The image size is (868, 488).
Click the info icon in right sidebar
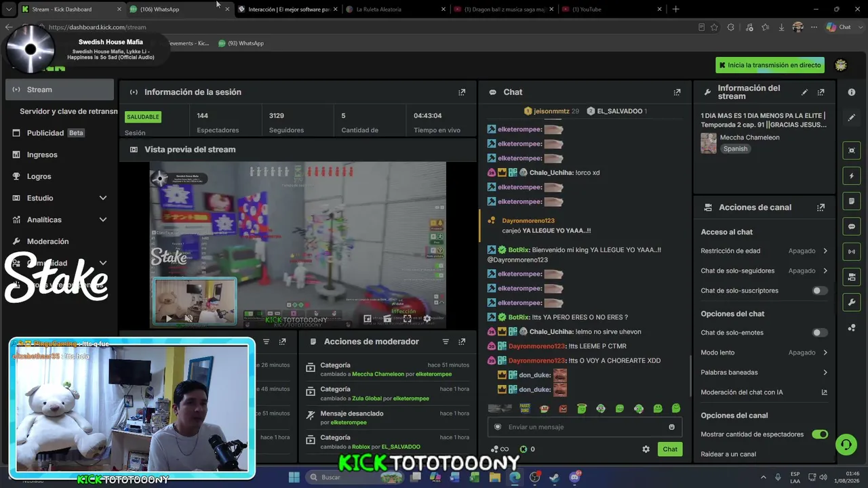(x=852, y=92)
